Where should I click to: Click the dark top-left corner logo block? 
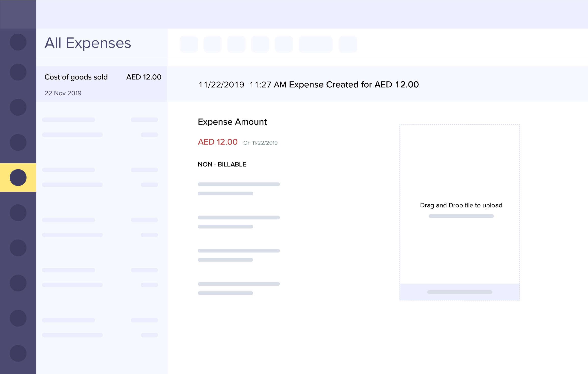click(x=18, y=14)
